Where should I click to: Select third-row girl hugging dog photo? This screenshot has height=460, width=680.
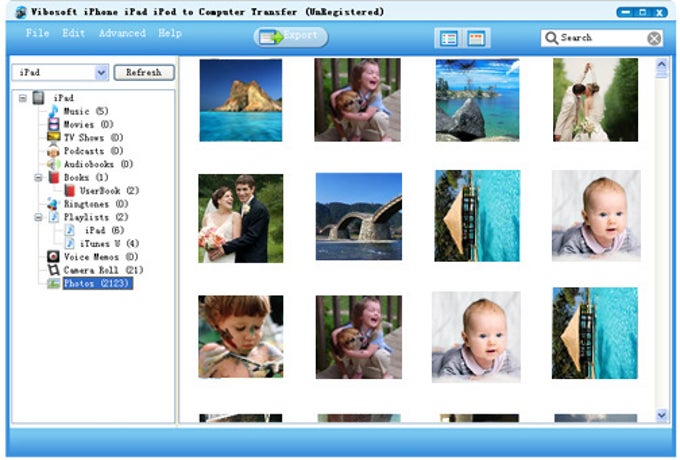(x=359, y=337)
